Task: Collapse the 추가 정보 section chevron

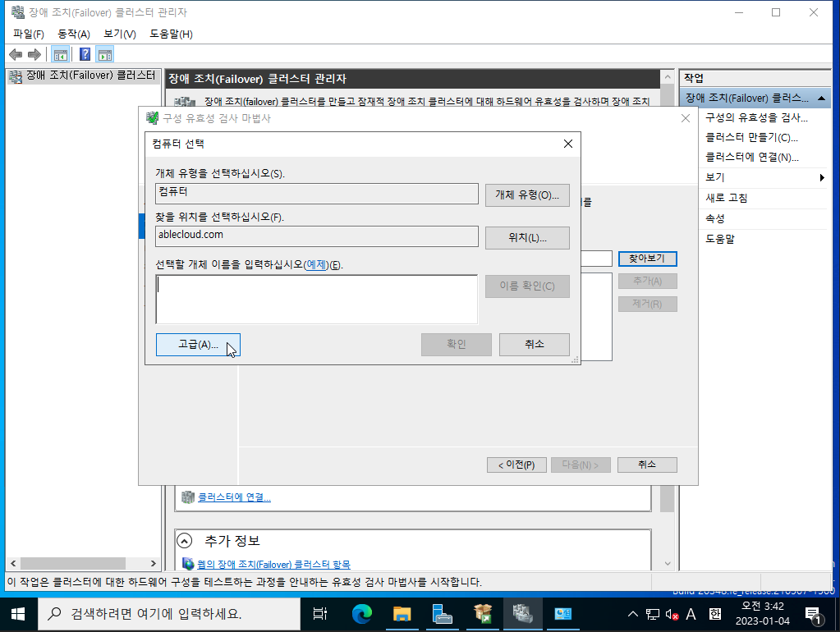Action: [184, 541]
